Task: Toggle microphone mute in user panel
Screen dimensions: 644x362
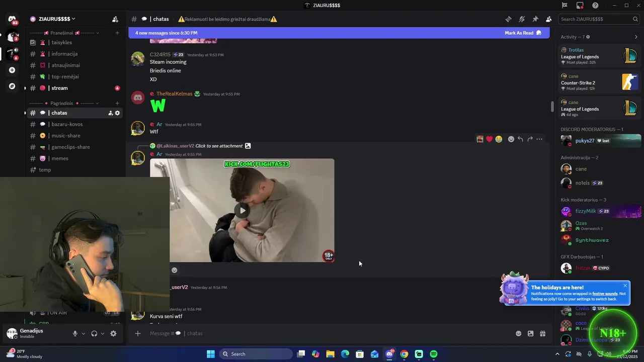Action: pos(75,333)
